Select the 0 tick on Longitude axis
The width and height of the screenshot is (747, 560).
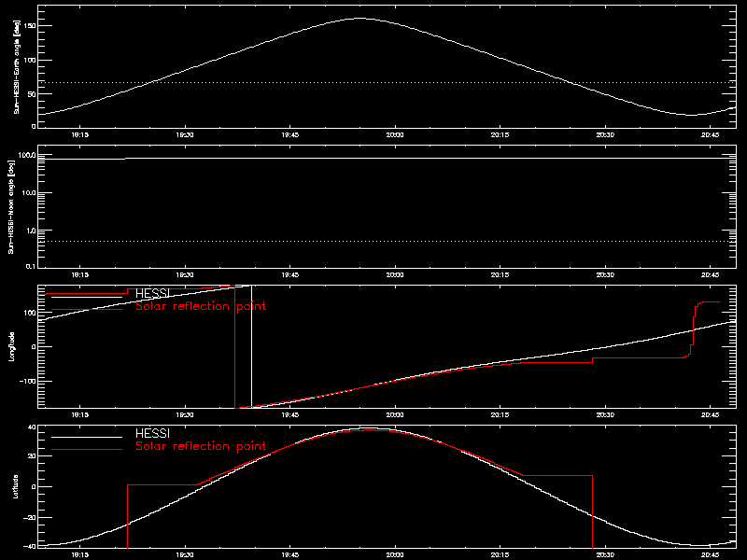(x=34, y=346)
